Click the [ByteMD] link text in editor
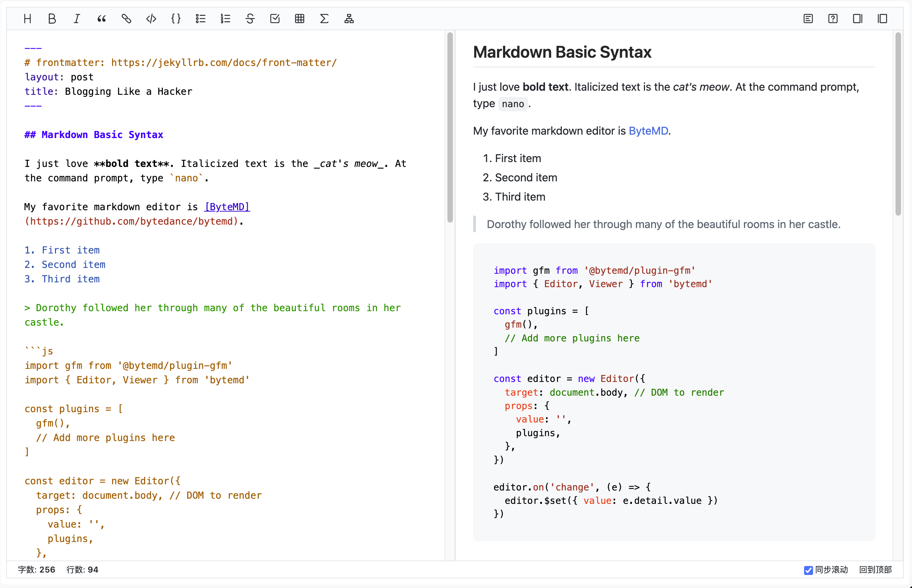Image resolution: width=912 pixels, height=588 pixels. click(x=227, y=206)
